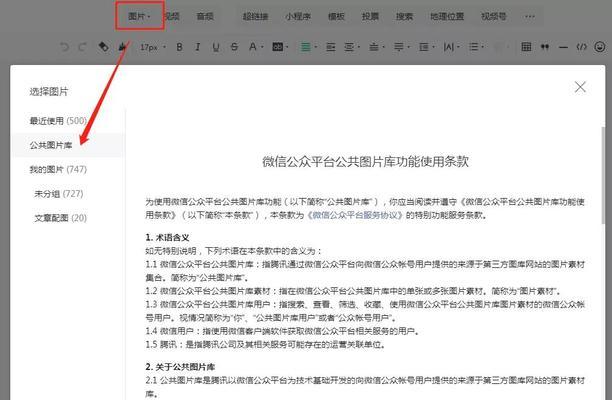612x400 pixels.
Task: Redo the last edit in toolbar
Action: click(82, 47)
